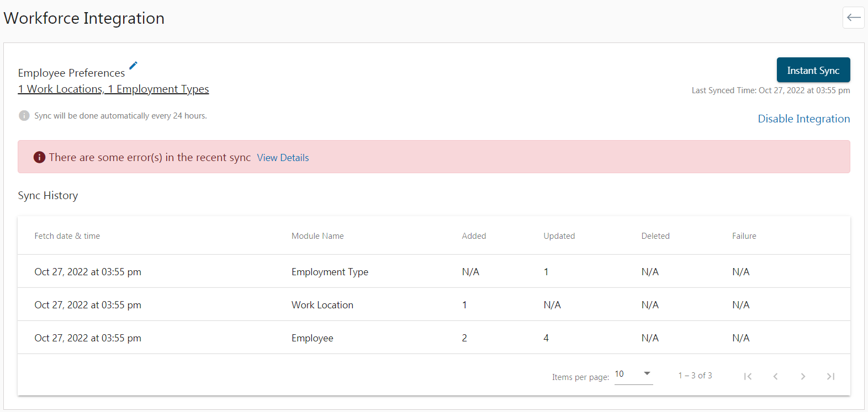The height and width of the screenshot is (412, 868).
Task: Click Added N/A in Employment Type row
Action: coord(470,272)
